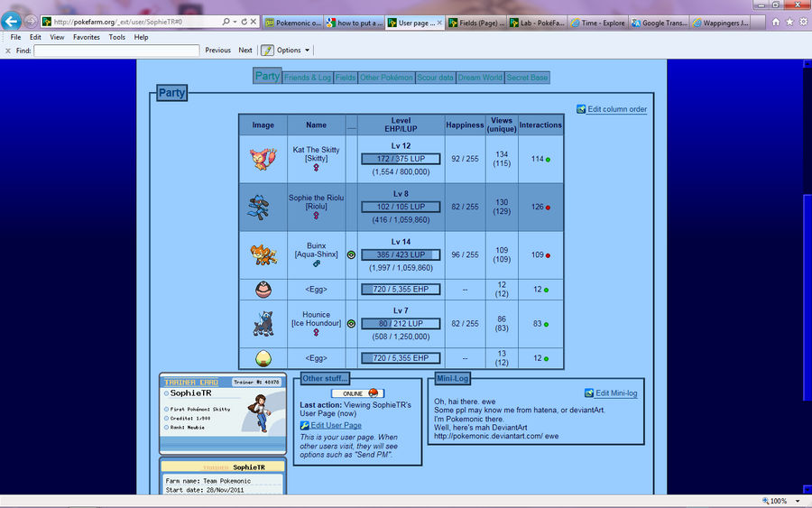812x508 pixels.
Task: Click the item icon in Hounice row
Action: 351,324
